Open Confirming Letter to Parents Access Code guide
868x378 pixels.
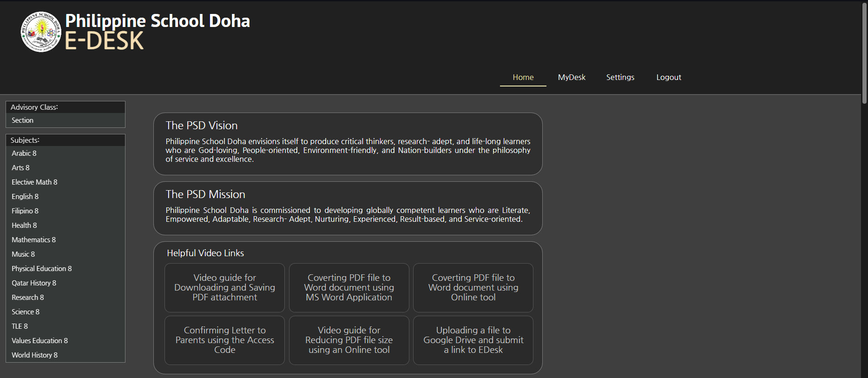tap(224, 340)
